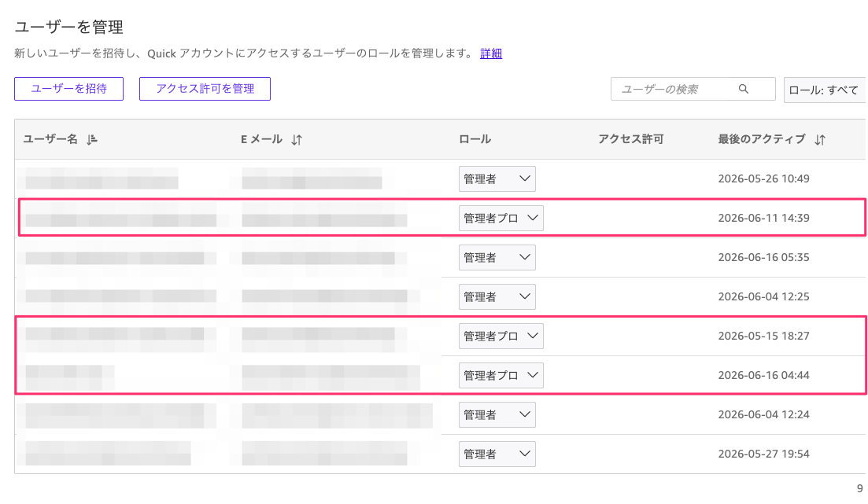
Task: Select the 2026-06-04 12:25 timestamp cell
Action: (764, 296)
